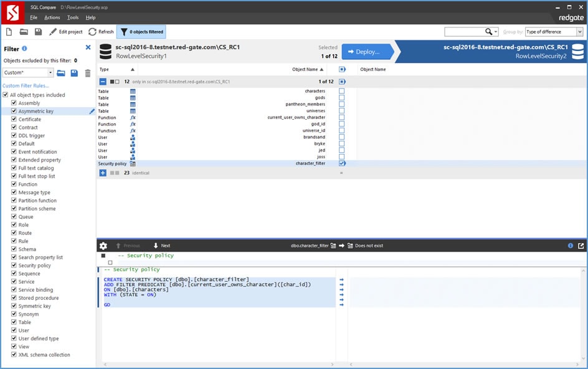The width and height of the screenshot is (588, 369).
Task: Click left script horizontal scrollbar
Action: click(219, 364)
